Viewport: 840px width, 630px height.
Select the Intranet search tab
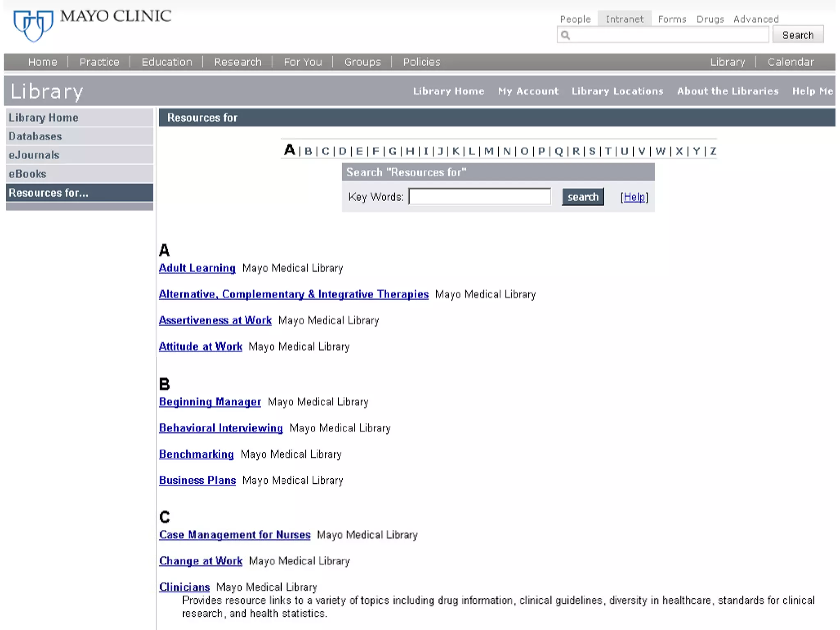tap(624, 19)
